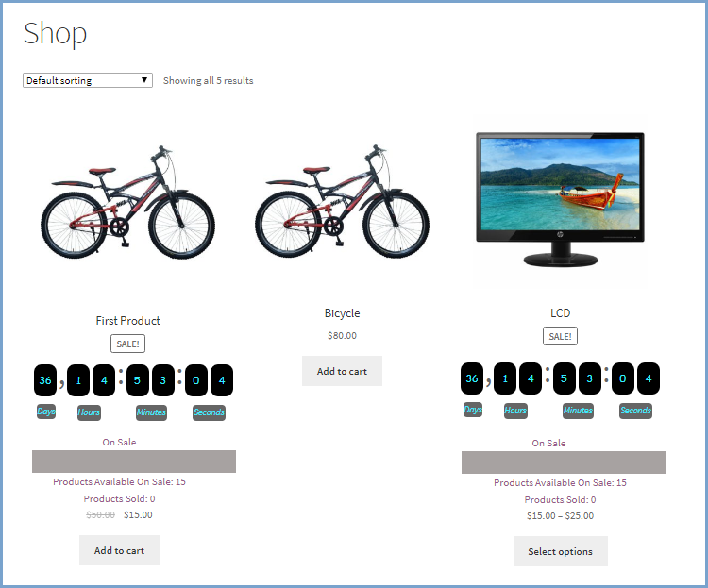Click the Shop page heading
The height and width of the screenshot is (588, 708).
click(x=55, y=33)
